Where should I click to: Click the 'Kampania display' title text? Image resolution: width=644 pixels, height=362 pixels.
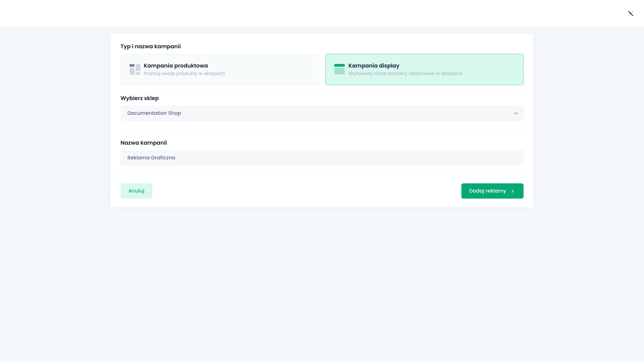coord(374,66)
